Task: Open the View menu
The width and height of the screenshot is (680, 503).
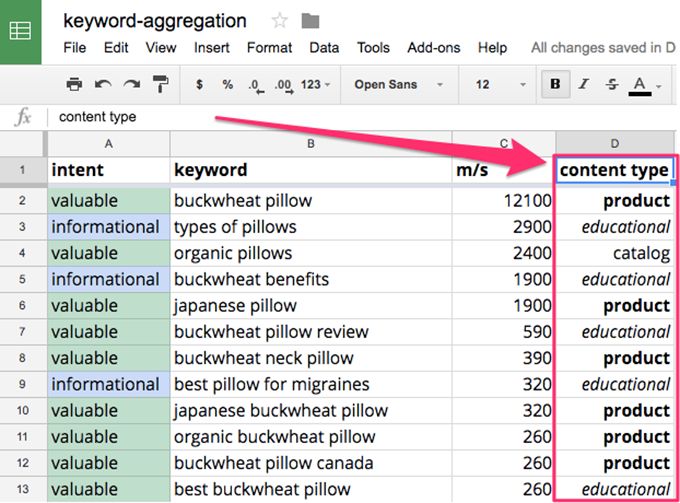Action: [160, 47]
